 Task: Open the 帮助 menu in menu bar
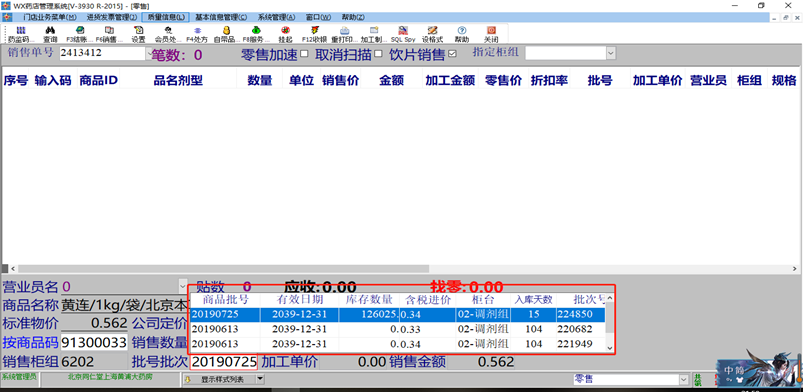tap(353, 17)
